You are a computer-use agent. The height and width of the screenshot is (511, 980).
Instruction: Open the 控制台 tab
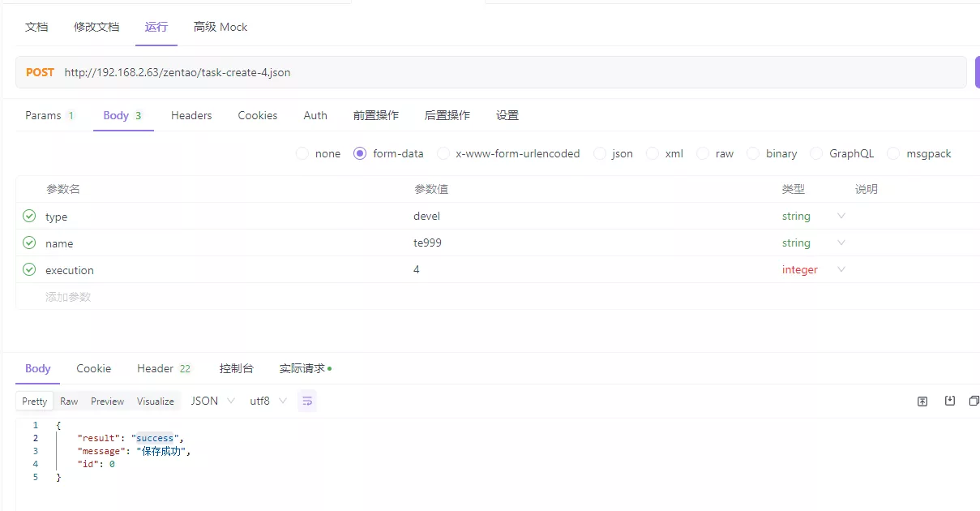tap(236, 368)
